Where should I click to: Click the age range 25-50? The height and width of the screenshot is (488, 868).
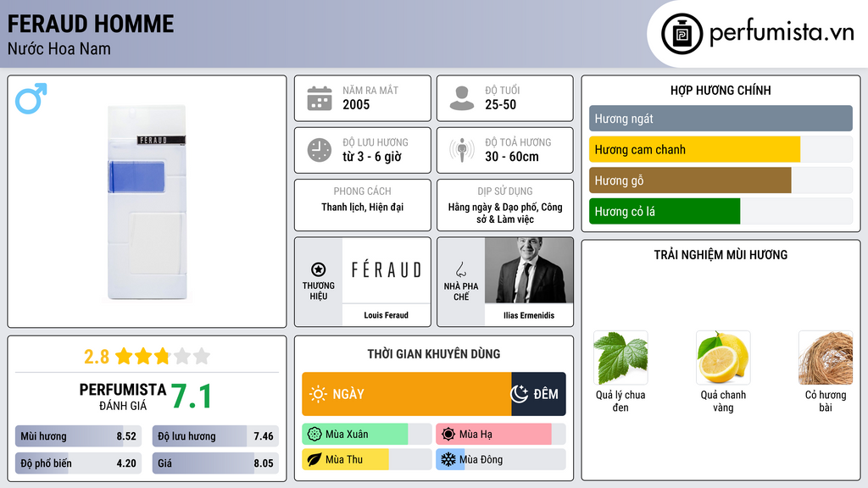click(500, 104)
